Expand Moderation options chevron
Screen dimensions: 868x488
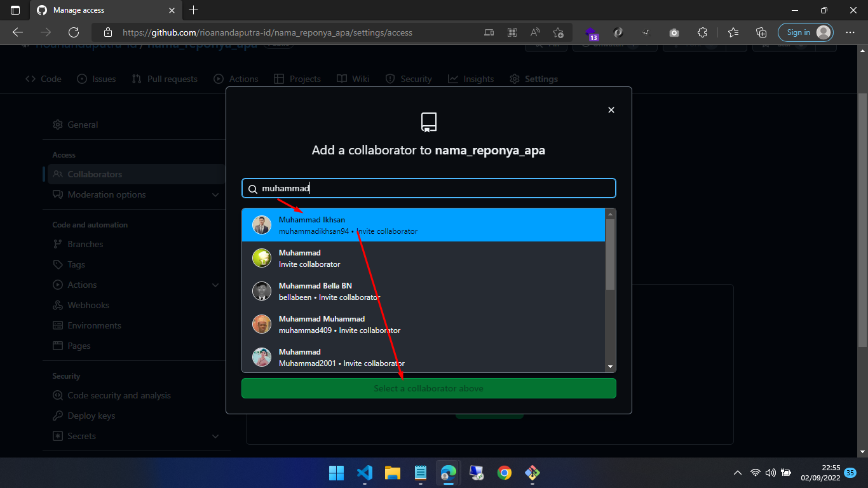pos(215,194)
